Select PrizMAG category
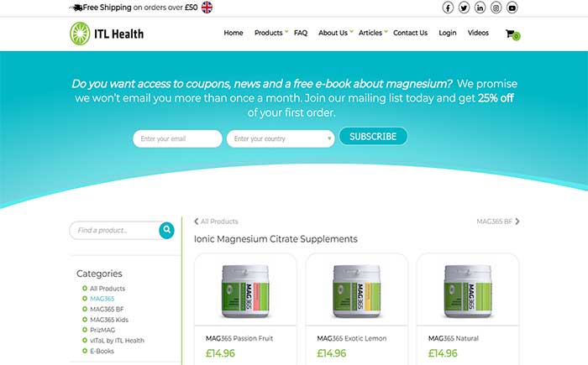This screenshot has width=588, height=365. click(102, 330)
